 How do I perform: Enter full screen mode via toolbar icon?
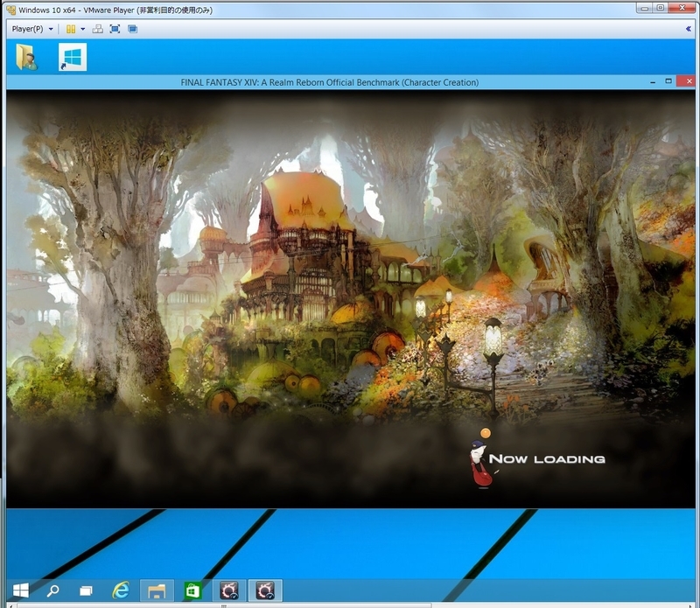pos(115,29)
